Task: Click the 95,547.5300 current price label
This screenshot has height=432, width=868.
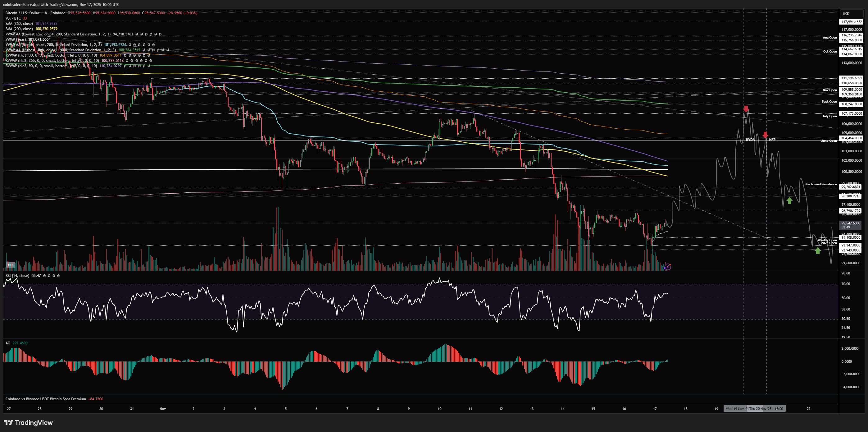Action: [x=851, y=223]
